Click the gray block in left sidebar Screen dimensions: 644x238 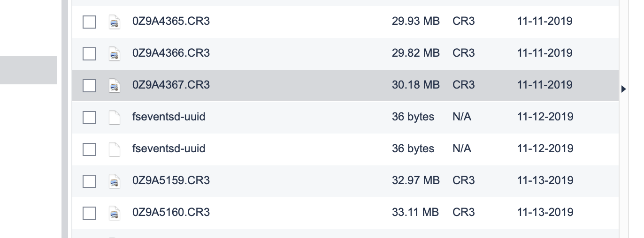[x=29, y=70]
